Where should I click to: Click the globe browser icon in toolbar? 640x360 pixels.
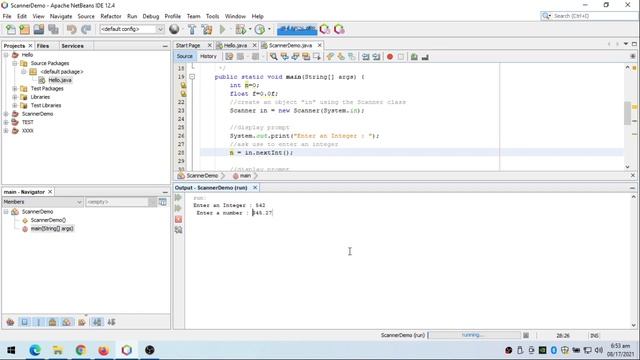(x=174, y=29)
